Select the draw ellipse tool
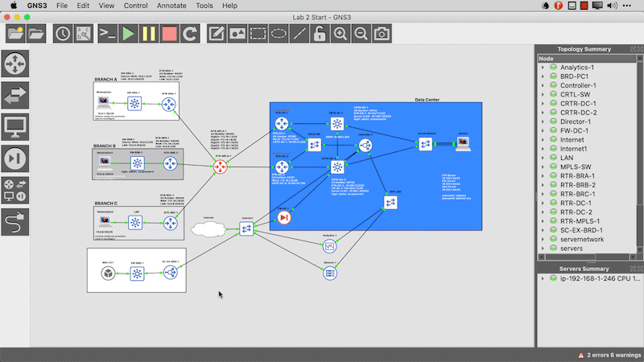The image size is (644, 362). pyautogui.click(x=279, y=34)
